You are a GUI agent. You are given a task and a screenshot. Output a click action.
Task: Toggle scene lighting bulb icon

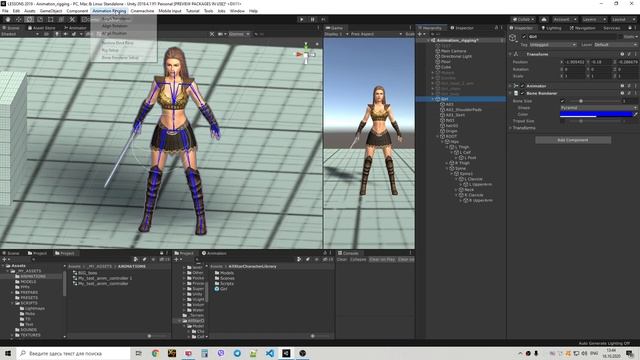(x=57, y=34)
